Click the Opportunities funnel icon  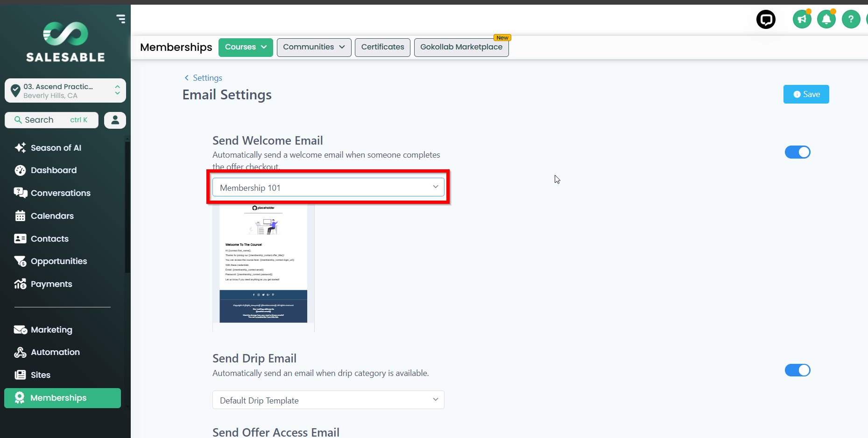[x=20, y=261]
